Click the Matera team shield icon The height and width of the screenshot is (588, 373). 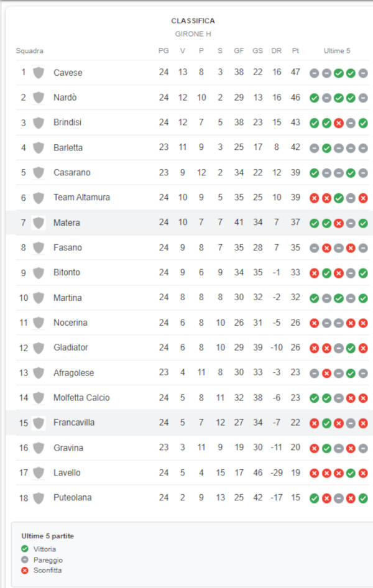[39, 223]
